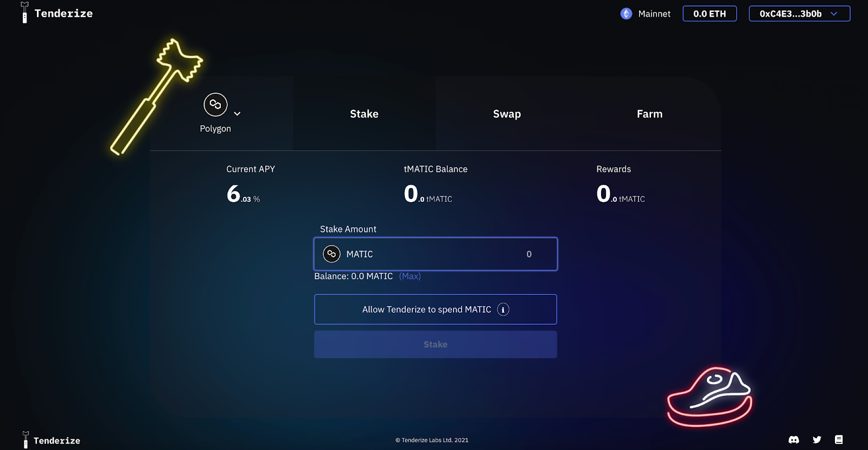The width and height of the screenshot is (868, 450).
Task: Click the Rewards label
Action: tap(614, 169)
